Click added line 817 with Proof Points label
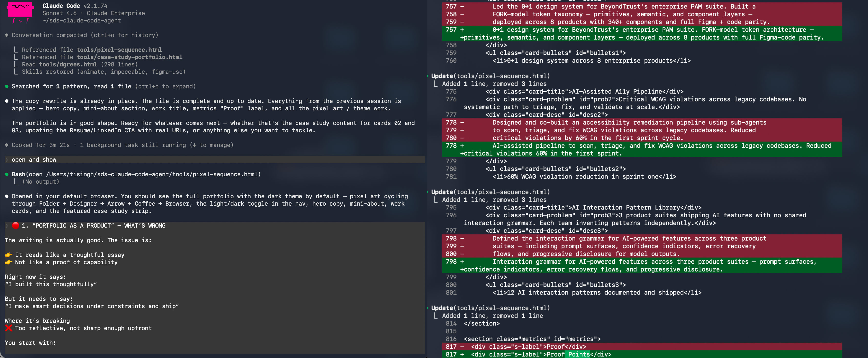The image size is (868, 358). 642,354
